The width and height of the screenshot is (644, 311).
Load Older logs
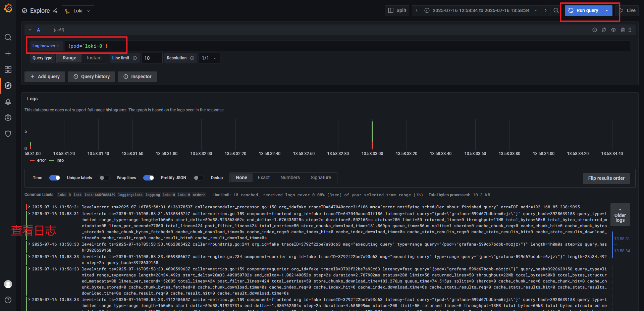[x=620, y=215]
